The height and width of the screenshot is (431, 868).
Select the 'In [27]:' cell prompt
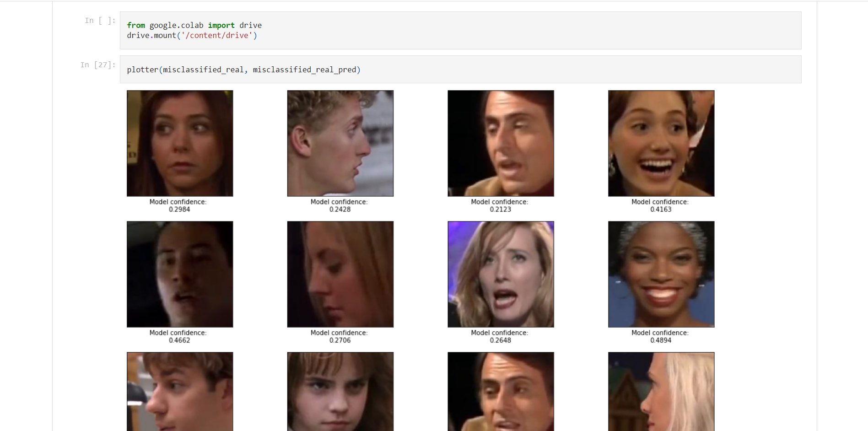(98, 65)
